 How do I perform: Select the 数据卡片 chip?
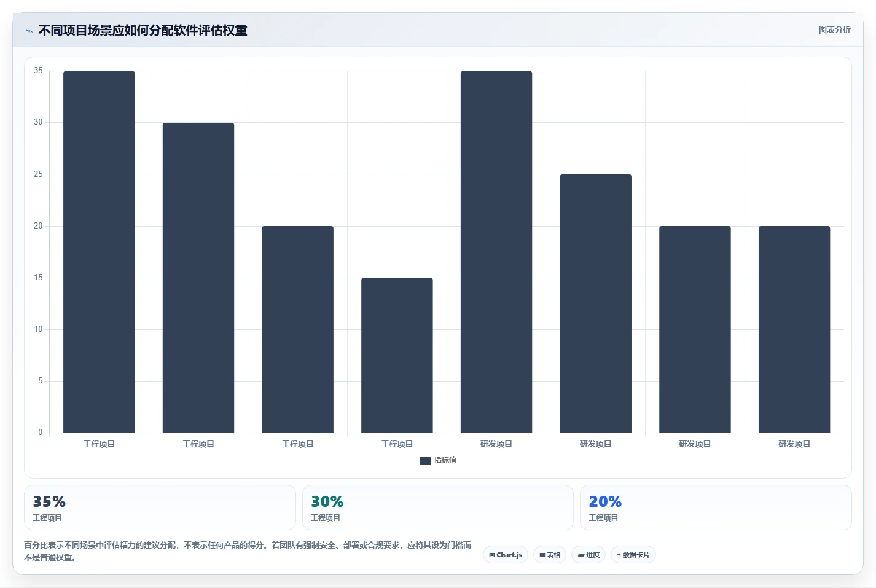pos(633,555)
